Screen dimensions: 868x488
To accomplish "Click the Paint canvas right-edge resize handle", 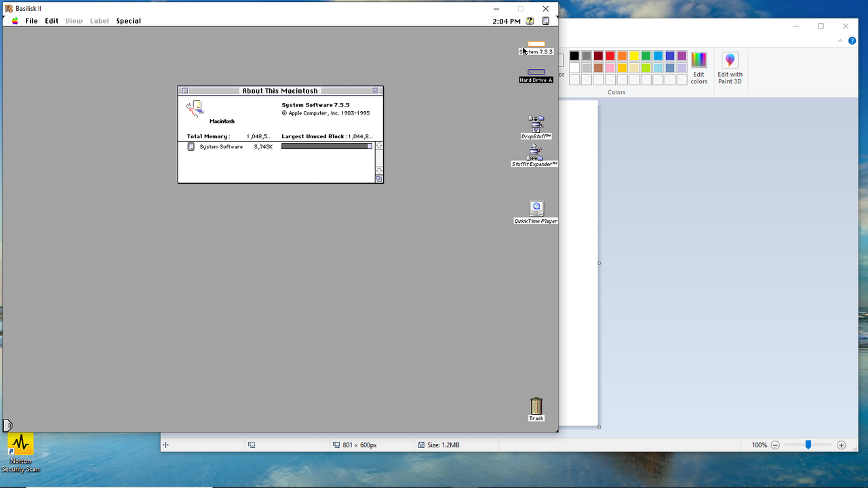I will tap(599, 263).
